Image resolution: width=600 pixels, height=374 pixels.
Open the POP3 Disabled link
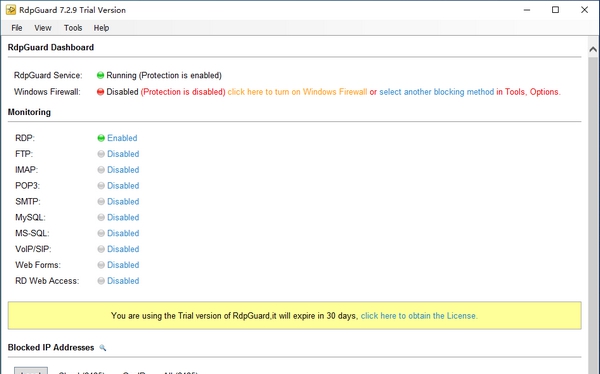pyautogui.click(x=123, y=186)
